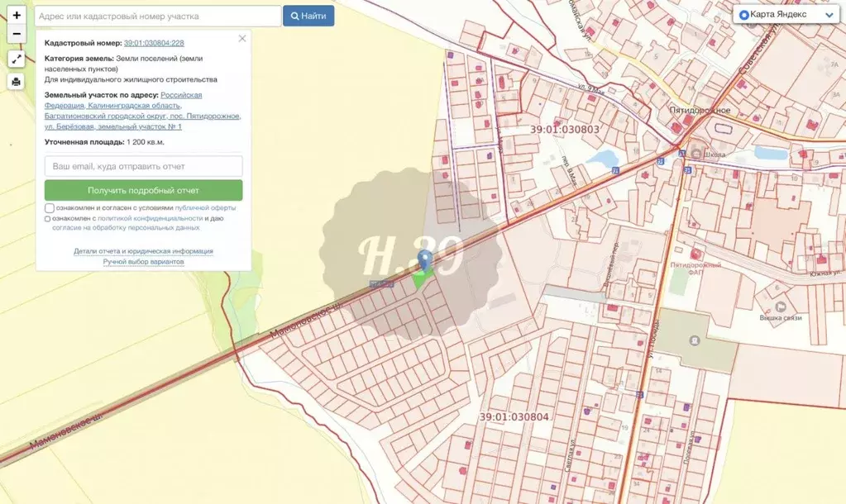Zoom in with the plus button
This screenshot has width=846, height=504.
pos(17,16)
